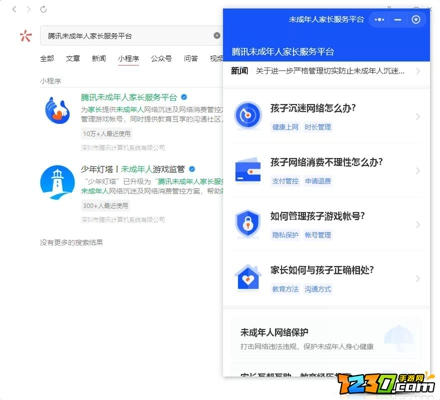Expand chevron for 孩子网络消费不理性怎么办
The height and width of the screenshot is (400, 440).
pyautogui.click(x=418, y=171)
